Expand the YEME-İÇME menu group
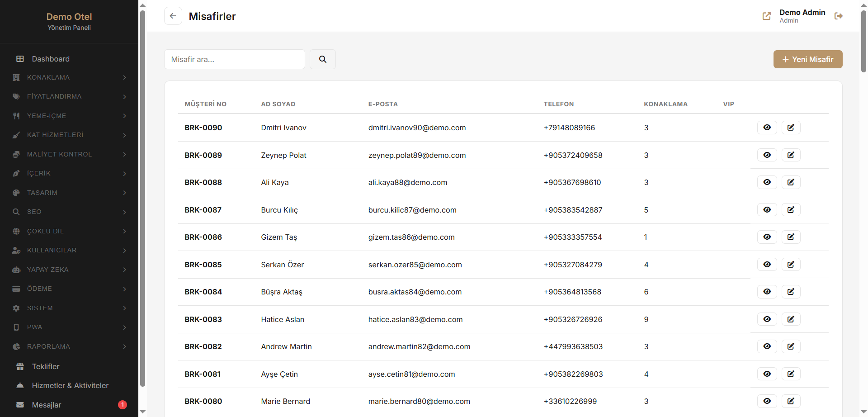 point(69,116)
